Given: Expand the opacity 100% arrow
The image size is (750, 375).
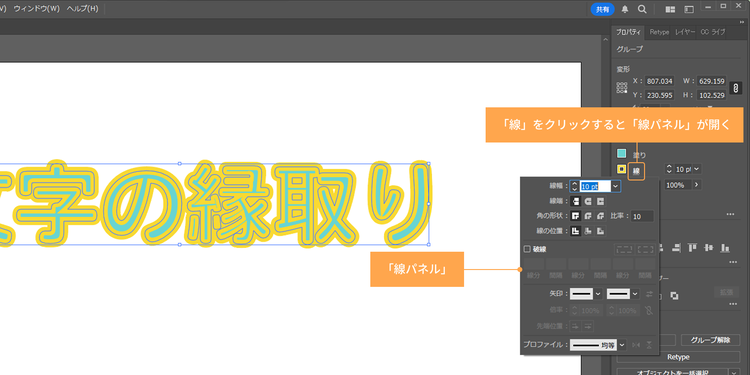Looking at the screenshot, I should click(696, 185).
